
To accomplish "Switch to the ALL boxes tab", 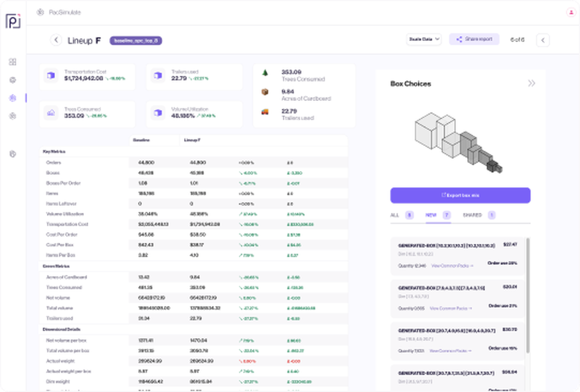I will (402, 215).
